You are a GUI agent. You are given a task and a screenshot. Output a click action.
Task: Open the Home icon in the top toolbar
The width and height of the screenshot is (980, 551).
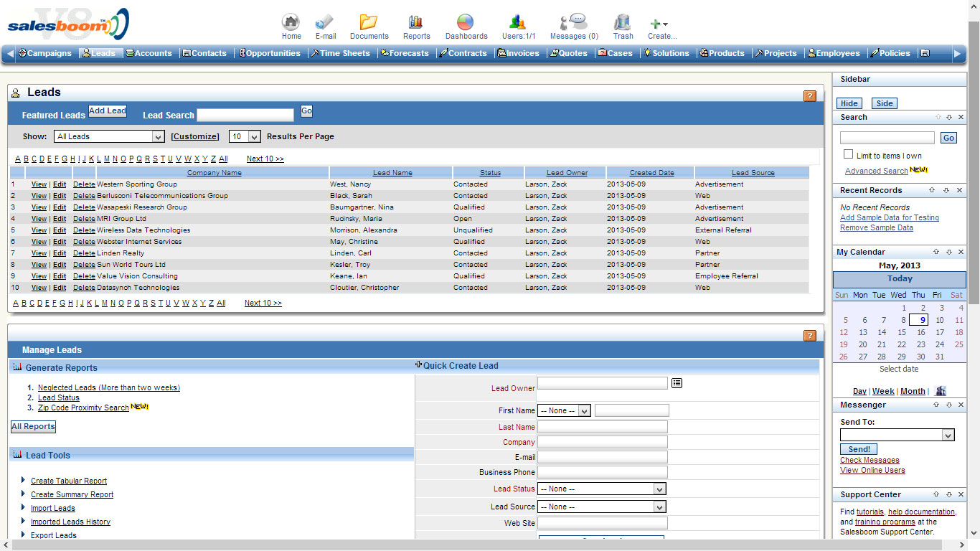tap(291, 22)
